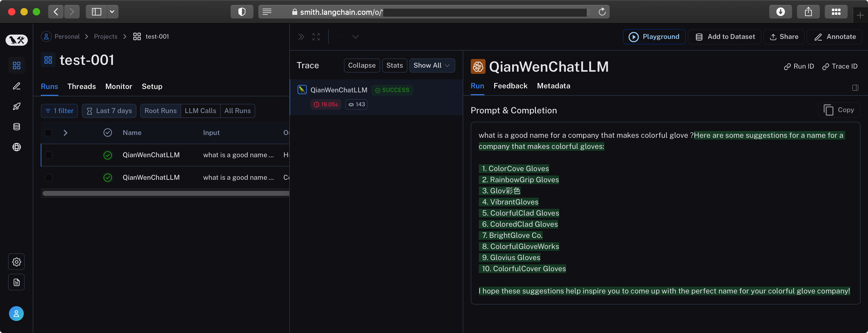868x333 pixels.
Task: Open Safari privacy shield icon
Action: coord(242,12)
